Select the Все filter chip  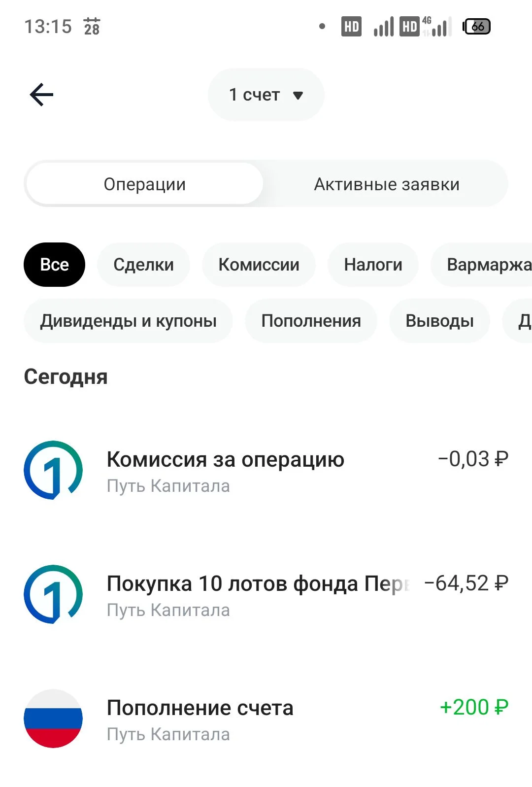pyautogui.click(x=54, y=265)
